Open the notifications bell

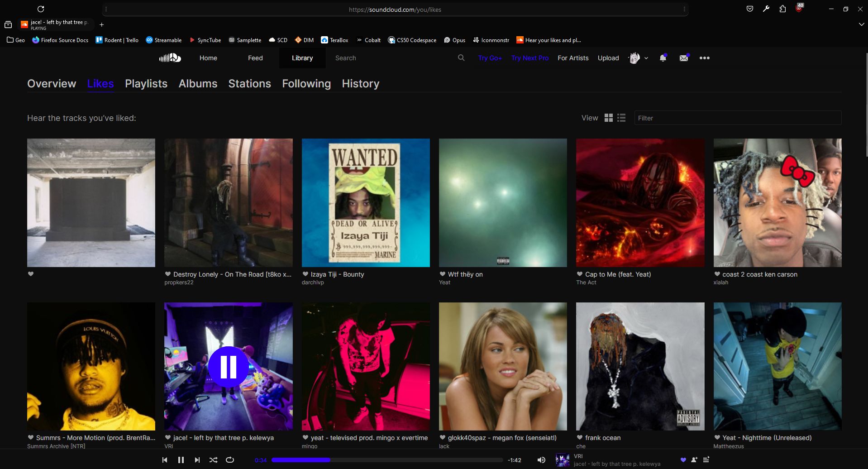pyautogui.click(x=663, y=58)
